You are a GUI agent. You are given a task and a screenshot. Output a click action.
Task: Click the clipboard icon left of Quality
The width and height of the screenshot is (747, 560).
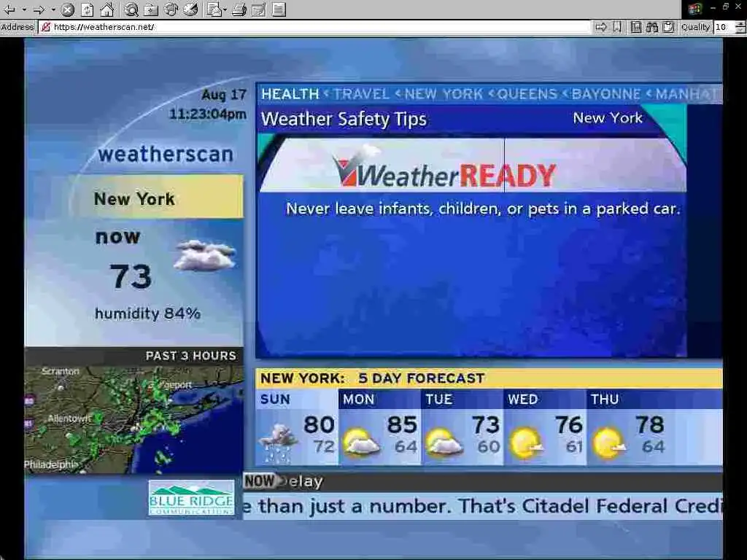(668, 27)
